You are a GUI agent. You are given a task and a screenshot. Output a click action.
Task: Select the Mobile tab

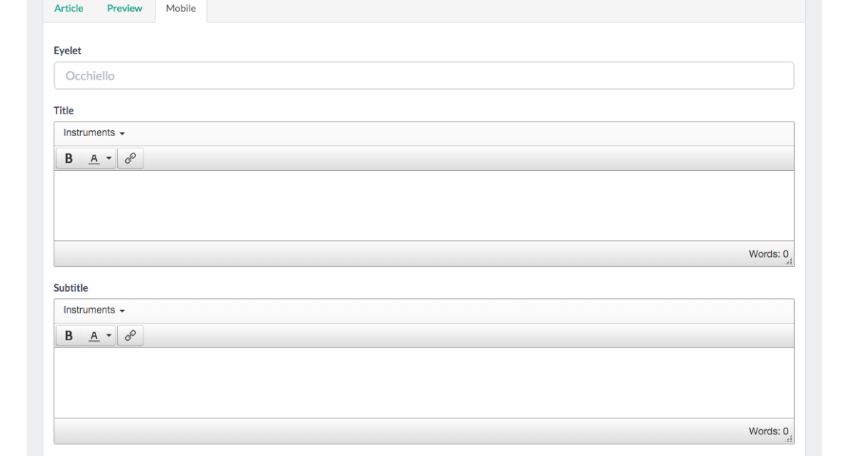point(181,9)
